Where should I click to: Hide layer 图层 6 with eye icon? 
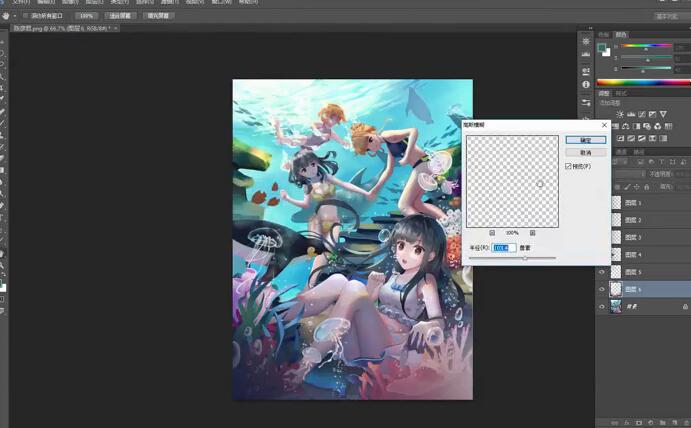coord(602,289)
